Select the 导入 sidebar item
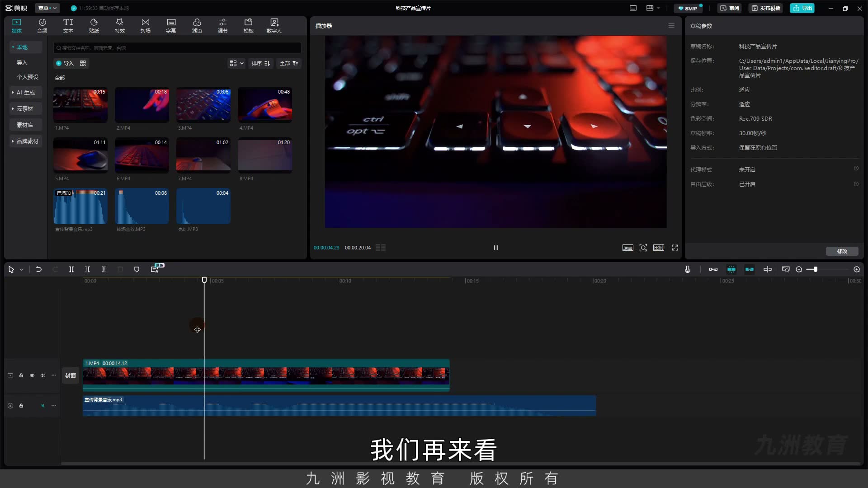 [22, 62]
